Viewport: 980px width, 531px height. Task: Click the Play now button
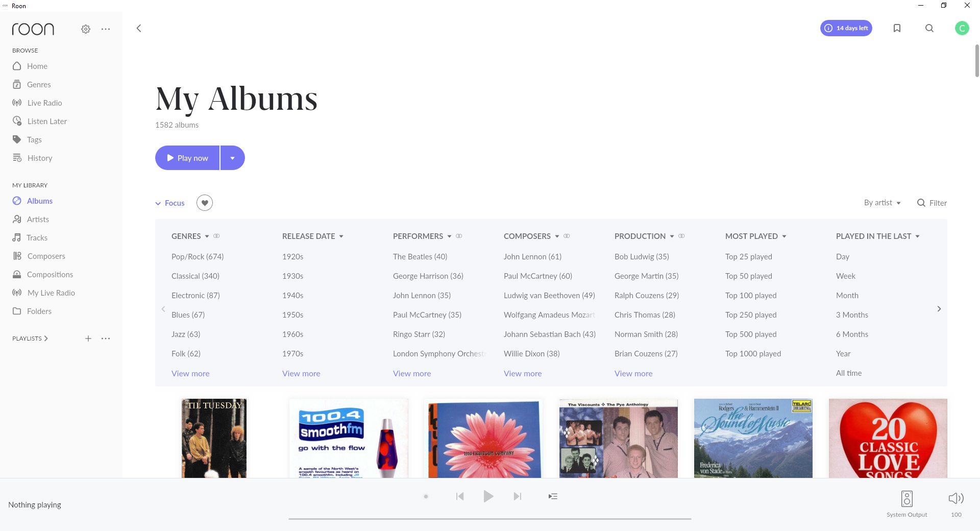coord(187,158)
